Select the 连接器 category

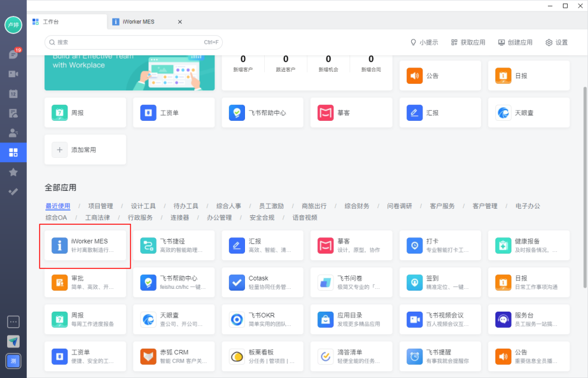[180, 218]
